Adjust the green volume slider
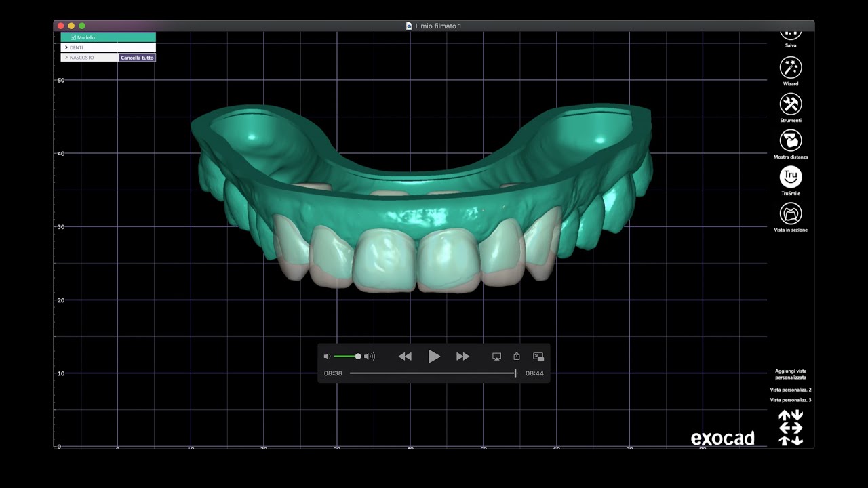 coord(347,357)
